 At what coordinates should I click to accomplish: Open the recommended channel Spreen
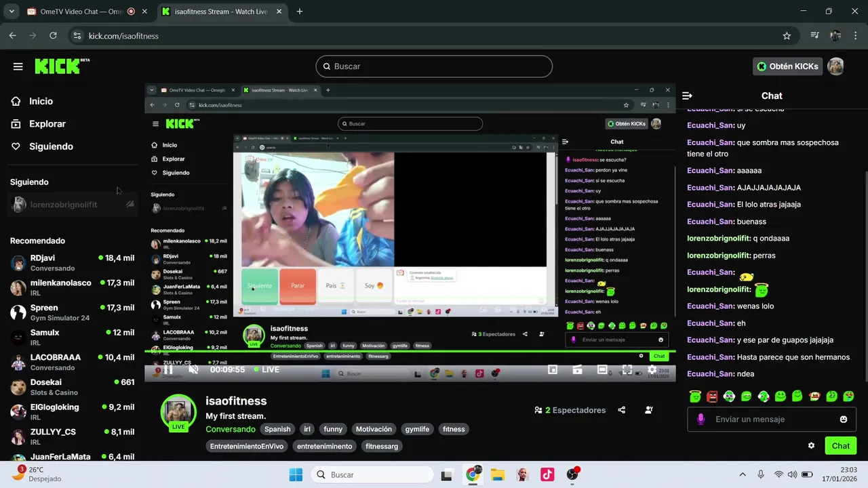[x=73, y=312]
